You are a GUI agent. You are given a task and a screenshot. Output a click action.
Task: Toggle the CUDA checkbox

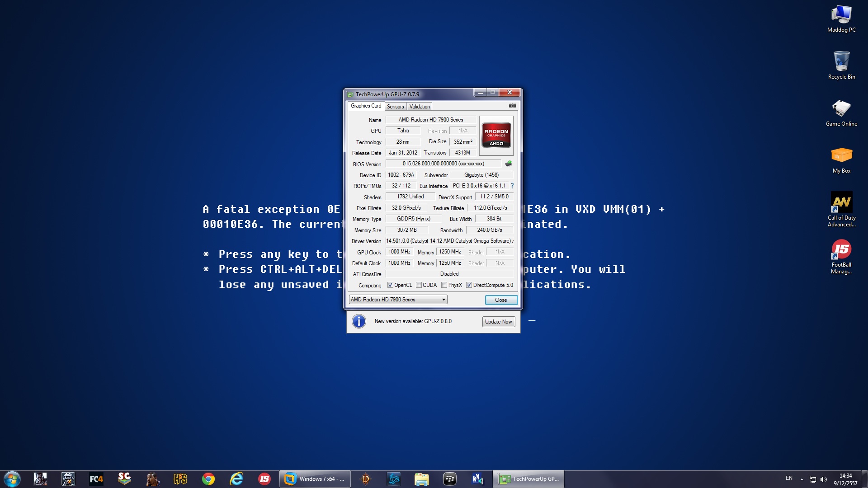click(419, 285)
